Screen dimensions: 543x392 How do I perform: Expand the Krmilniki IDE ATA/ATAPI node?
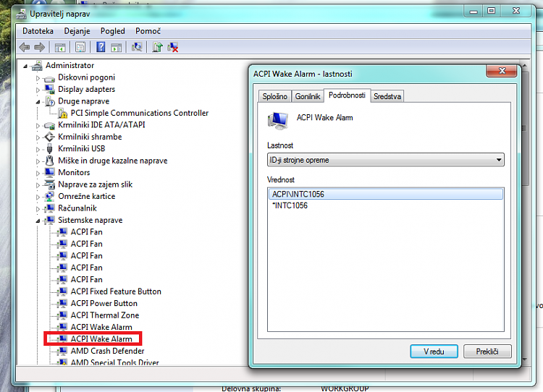[x=38, y=126]
